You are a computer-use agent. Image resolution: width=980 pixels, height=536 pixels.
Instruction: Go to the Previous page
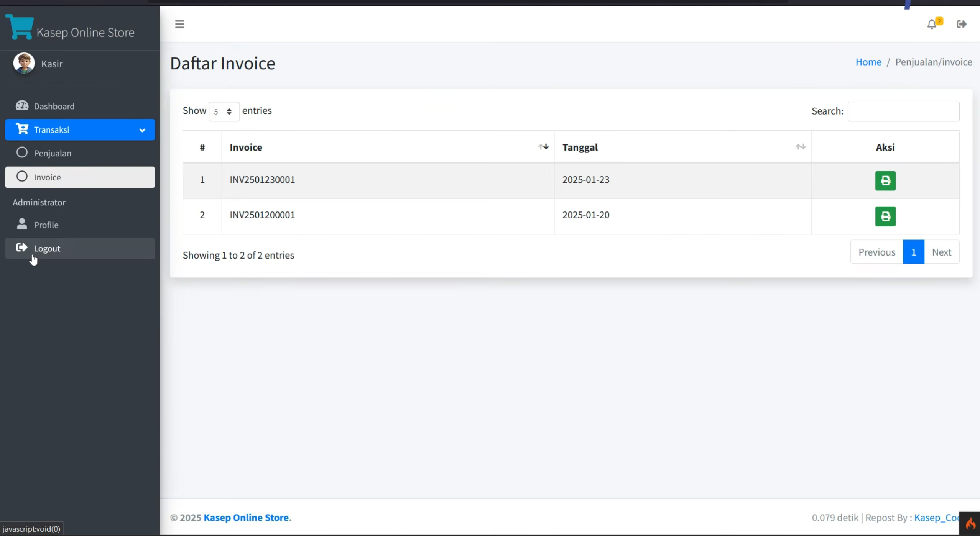coord(876,252)
